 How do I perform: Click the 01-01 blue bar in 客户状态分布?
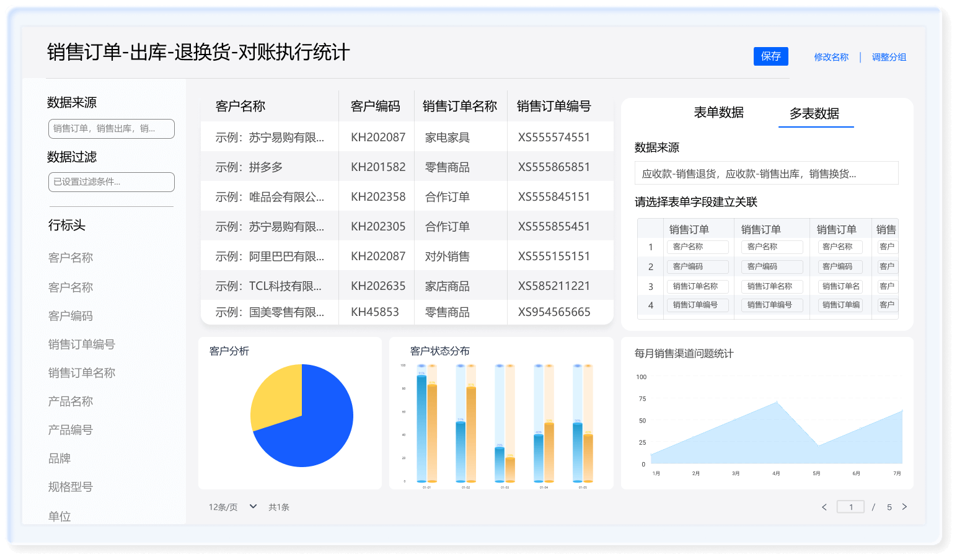click(x=421, y=427)
